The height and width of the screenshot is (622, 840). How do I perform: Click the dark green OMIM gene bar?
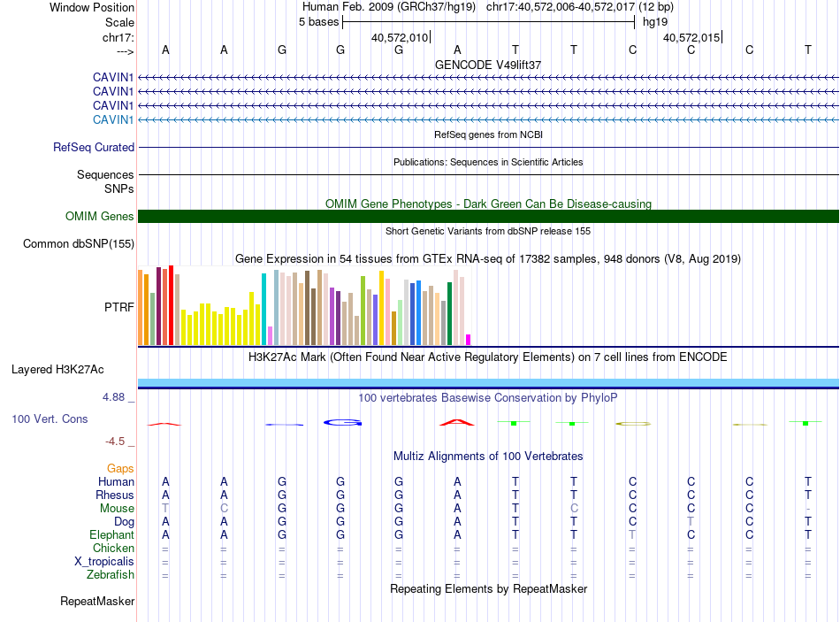(488, 216)
